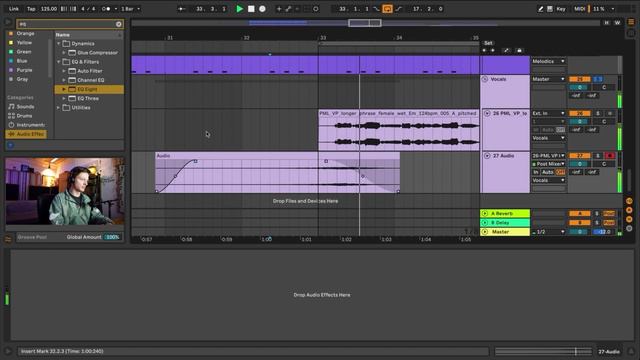Toggle Draw Mode pencil icon

tap(540, 9)
